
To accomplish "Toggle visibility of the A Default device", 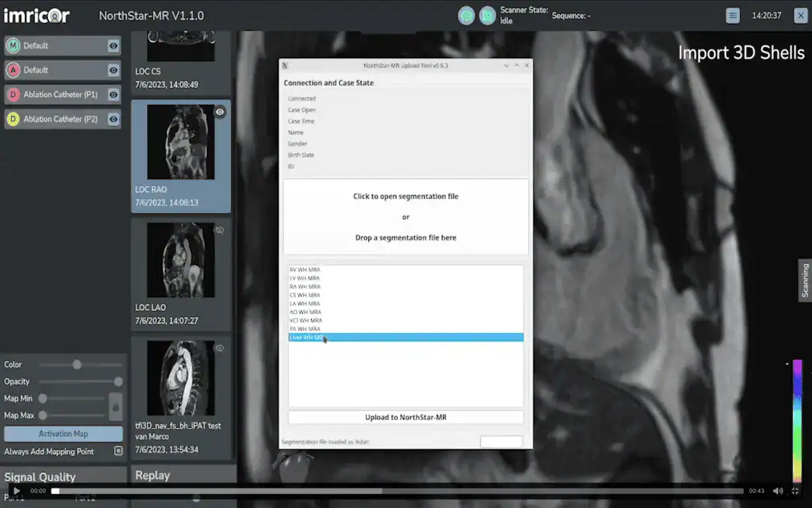I will point(114,70).
